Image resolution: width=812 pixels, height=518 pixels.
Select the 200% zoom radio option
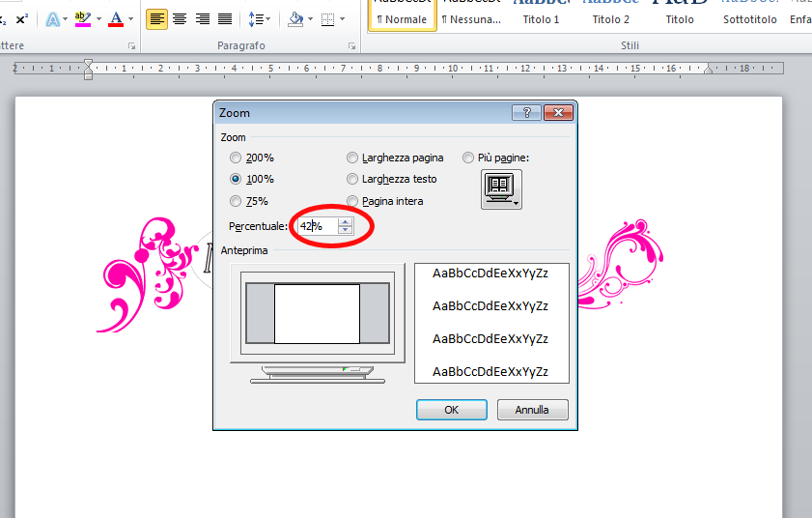point(236,158)
